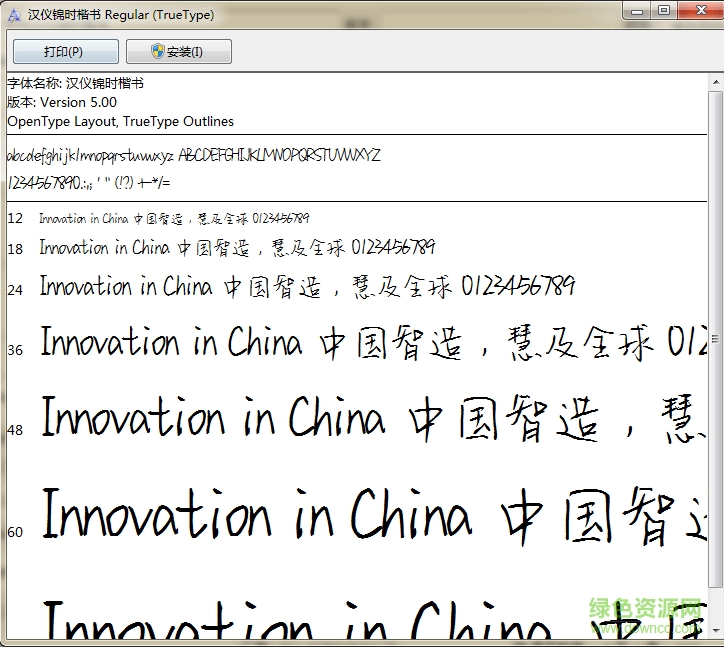Click the size 24 sample text line
The height and width of the screenshot is (647, 724).
[x=308, y=286]
